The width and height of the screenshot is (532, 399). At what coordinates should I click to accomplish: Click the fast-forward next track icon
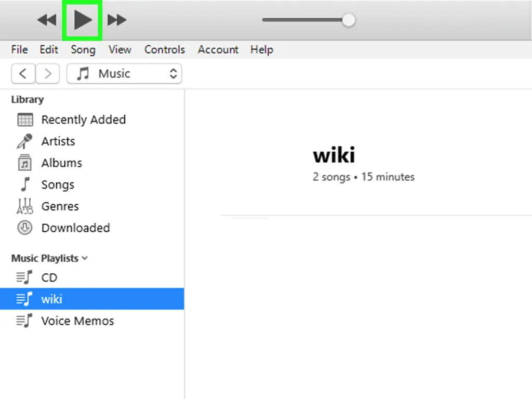tap(117, 20)
